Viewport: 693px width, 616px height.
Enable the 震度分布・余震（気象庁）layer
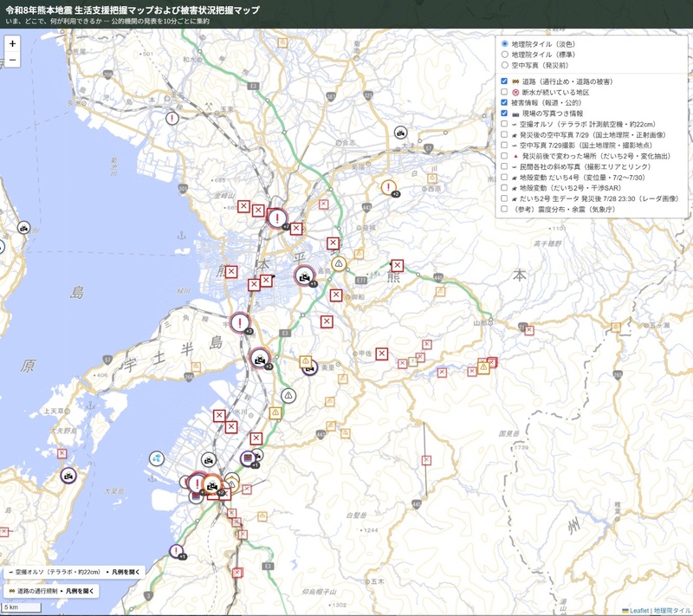[504, 209]
